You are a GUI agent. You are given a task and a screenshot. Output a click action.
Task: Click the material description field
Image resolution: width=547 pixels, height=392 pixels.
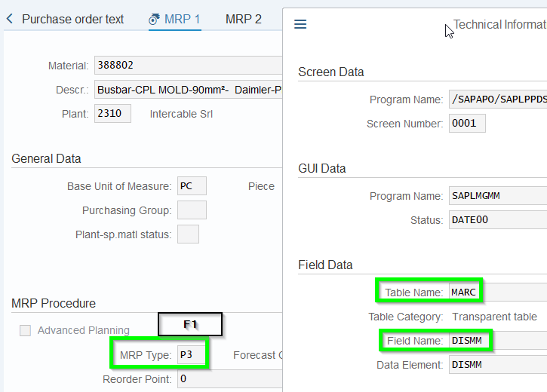click(x=188, y=90)
